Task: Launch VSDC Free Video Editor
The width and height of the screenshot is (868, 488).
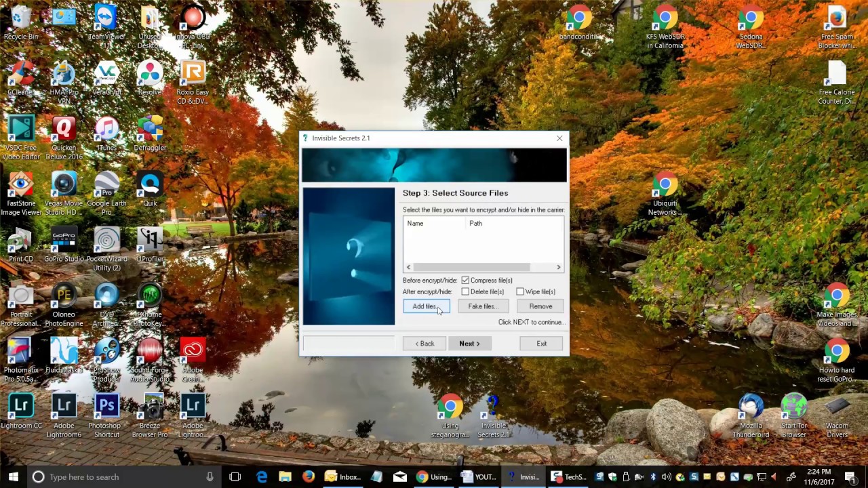Action: point(21,138)
